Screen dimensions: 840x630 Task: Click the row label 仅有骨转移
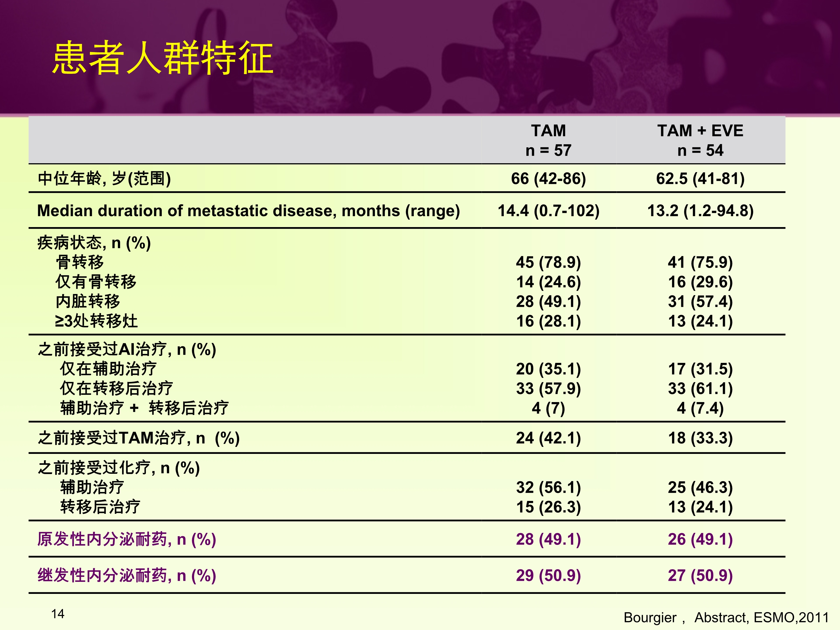(x=96, y=282)
